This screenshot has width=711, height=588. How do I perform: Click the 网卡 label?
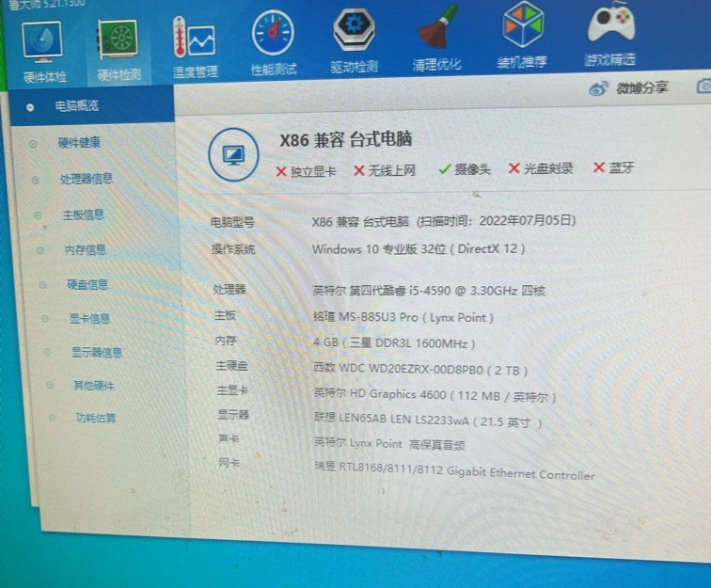coord(229,463)
